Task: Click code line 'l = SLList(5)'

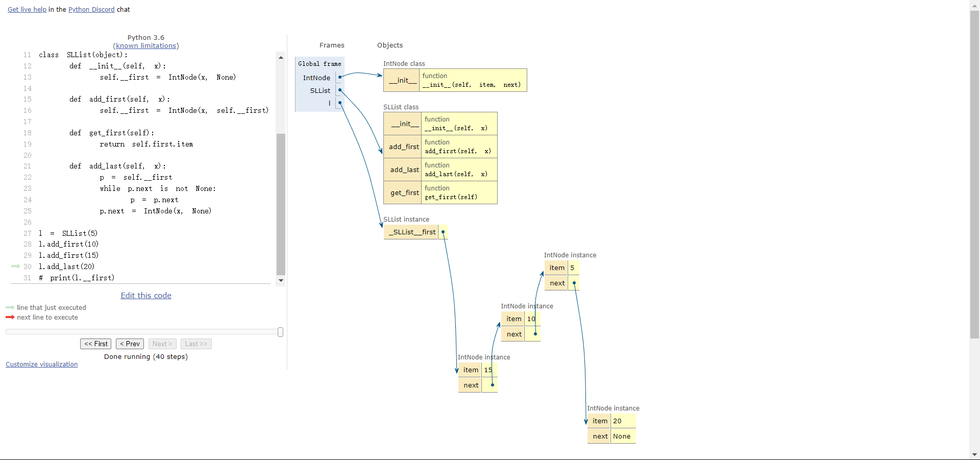Action: pos(68,233)
